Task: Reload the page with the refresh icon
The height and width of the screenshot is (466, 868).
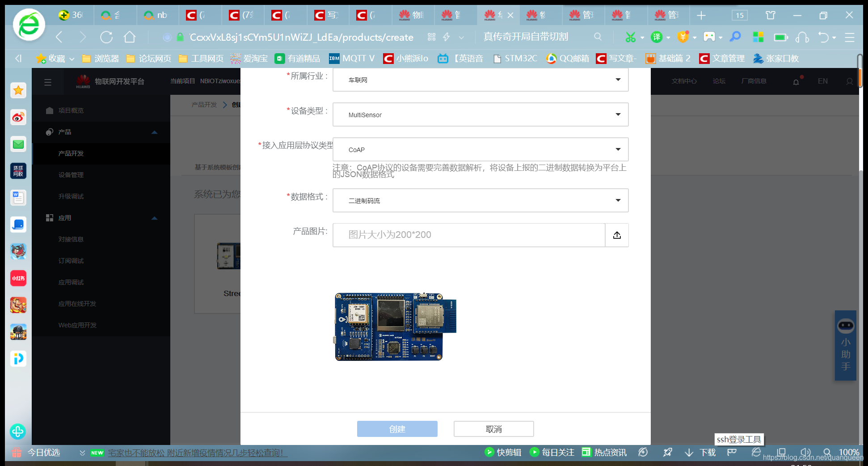Action: point(106,37)
